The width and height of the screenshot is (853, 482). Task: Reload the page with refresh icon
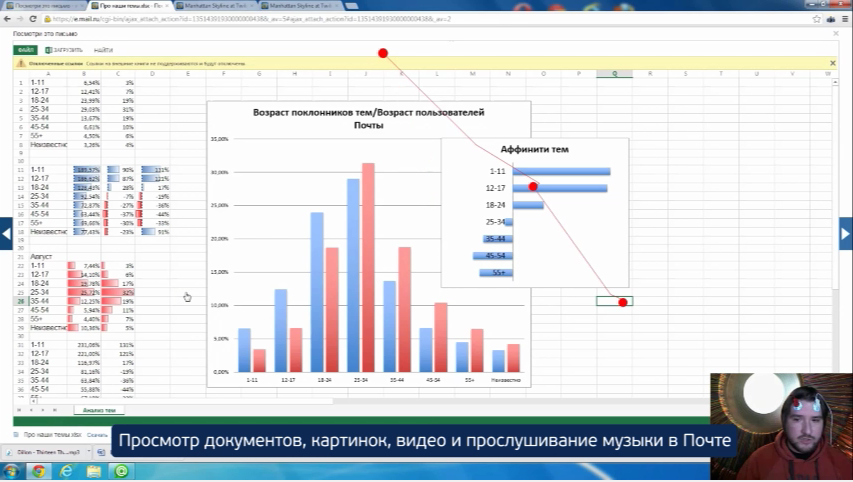coord(33,18)
